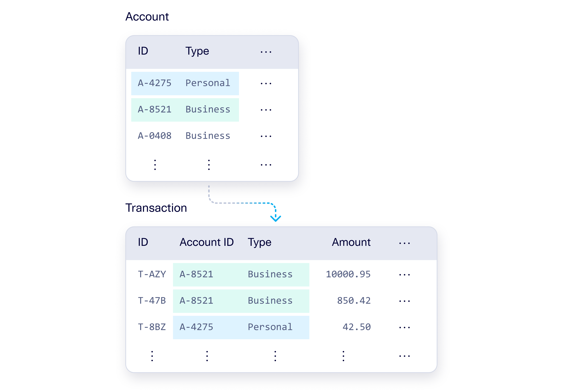Click the 10000.95 amount value
563x392 pixels.
(x=348, y=274)
